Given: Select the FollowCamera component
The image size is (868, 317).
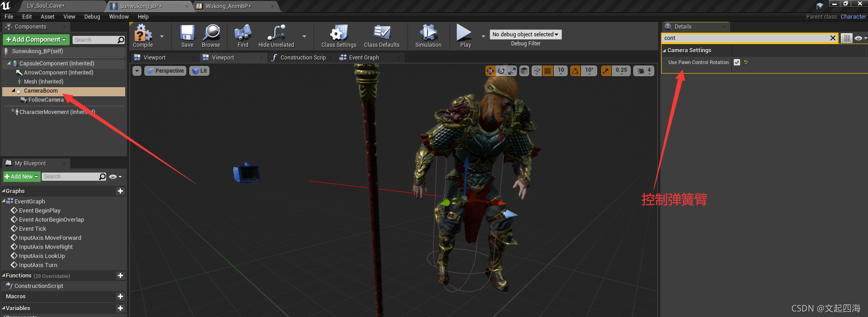Looking at the screenshot, I should tap(46, 100).
